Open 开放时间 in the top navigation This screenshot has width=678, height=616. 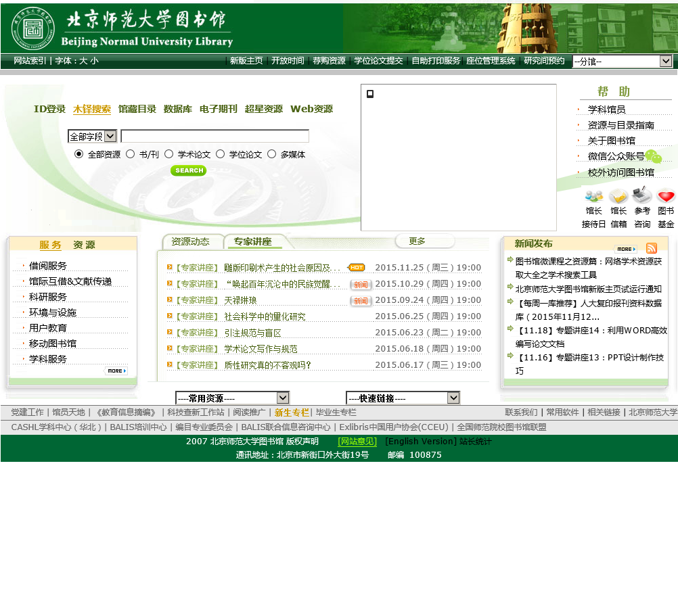click(288, 61)
